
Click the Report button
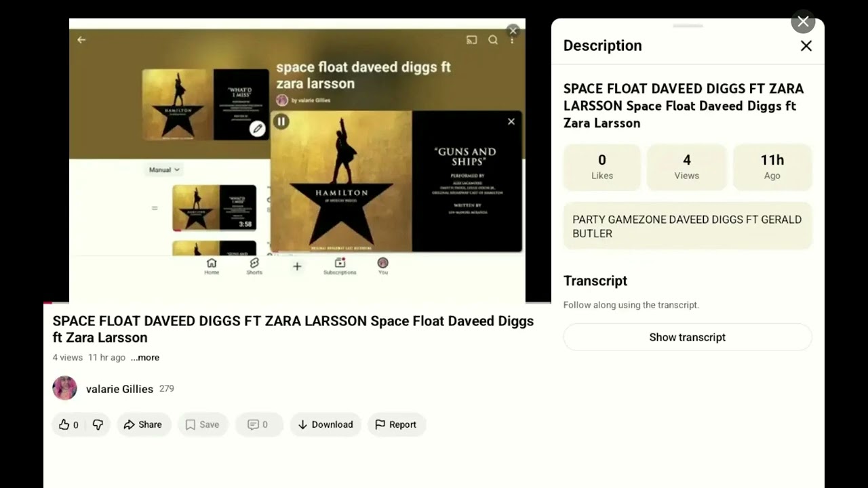(x=396, y=424)
